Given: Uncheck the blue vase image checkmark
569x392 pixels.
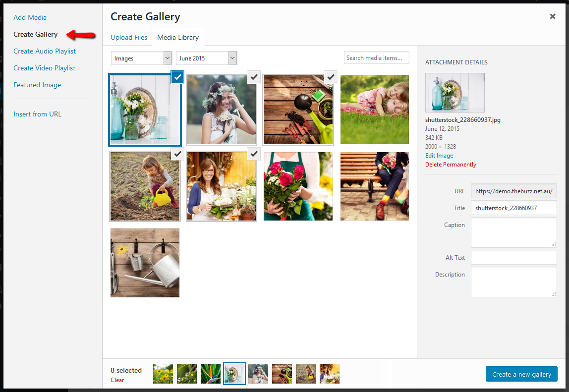Looking at the screenshot, I should click(177, 77).
